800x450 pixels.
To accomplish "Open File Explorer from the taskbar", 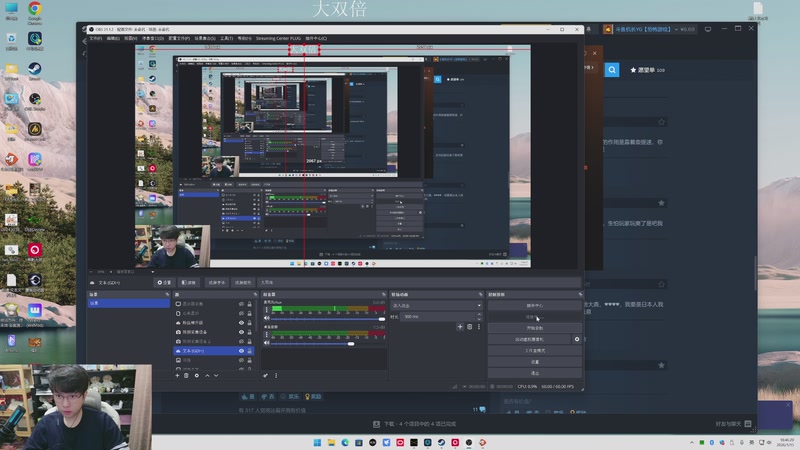I will 331,442.
